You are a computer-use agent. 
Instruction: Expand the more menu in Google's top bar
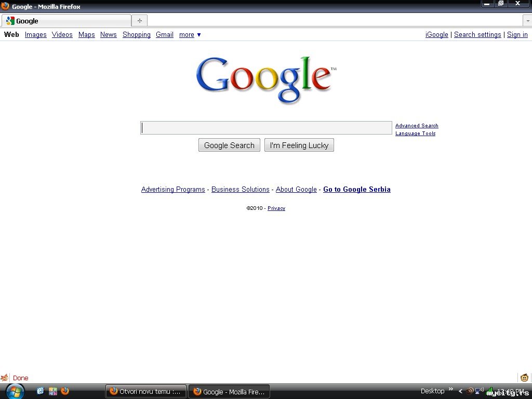coord(190,35)
